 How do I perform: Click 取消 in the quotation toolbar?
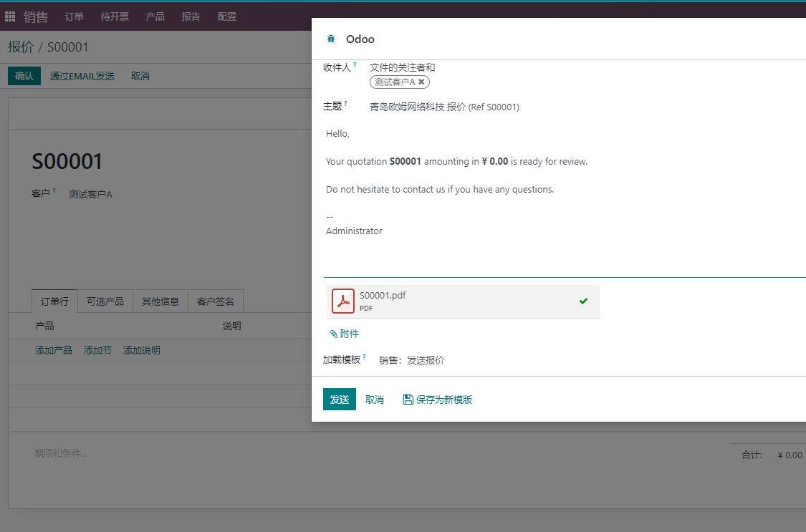click(140, 76)
